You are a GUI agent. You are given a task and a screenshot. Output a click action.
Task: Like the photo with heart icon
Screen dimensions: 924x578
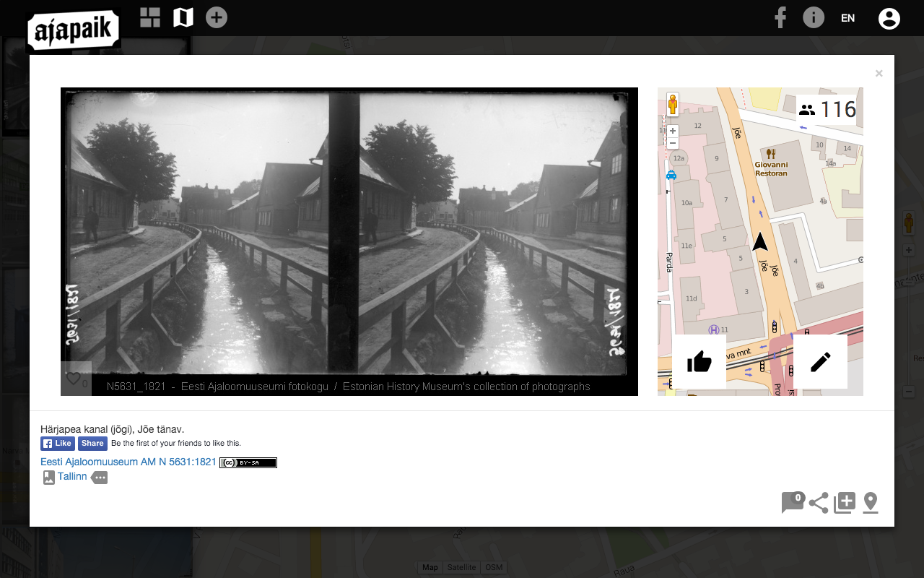click(73, 379)
